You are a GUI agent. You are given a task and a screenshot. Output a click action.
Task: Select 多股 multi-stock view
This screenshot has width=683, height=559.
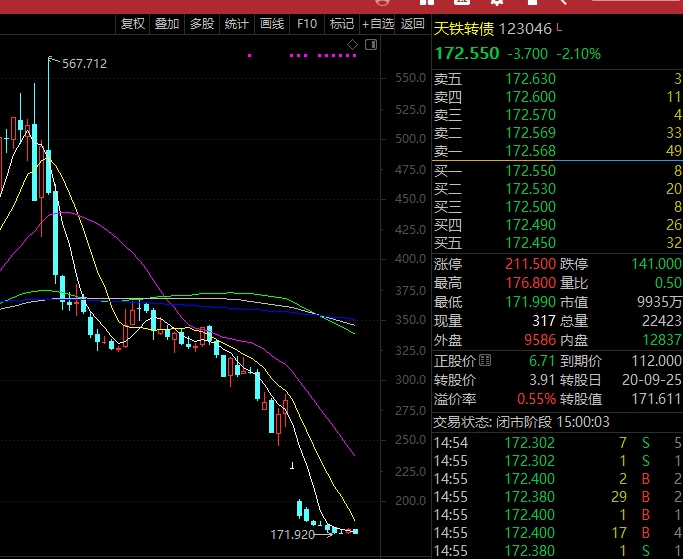202,24
